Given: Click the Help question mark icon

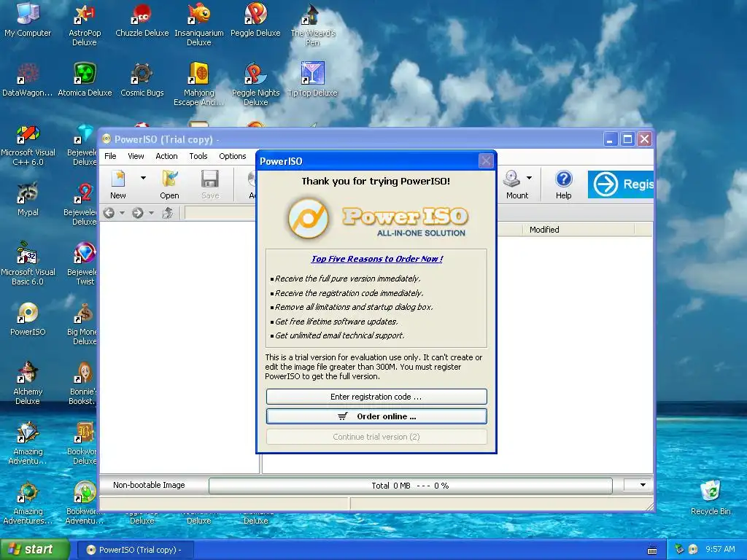Looking at the screenshot, I should coord(563,184).
